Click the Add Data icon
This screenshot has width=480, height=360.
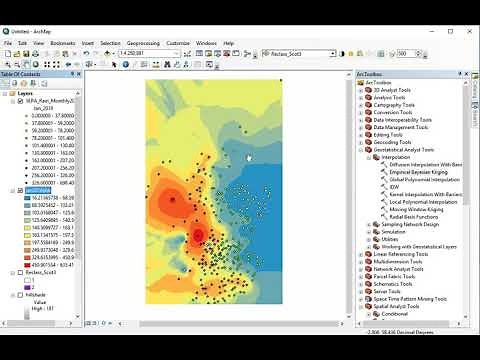(x=107, y=54)
